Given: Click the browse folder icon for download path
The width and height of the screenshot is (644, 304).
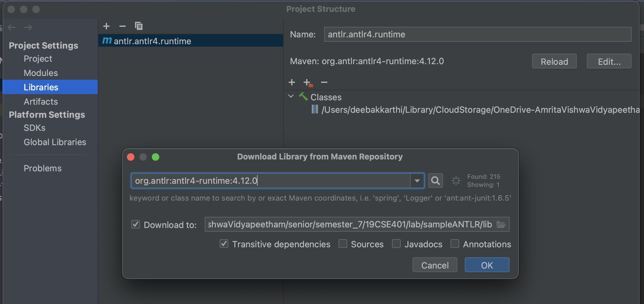Looking at the screenshot, I should 501,225.
